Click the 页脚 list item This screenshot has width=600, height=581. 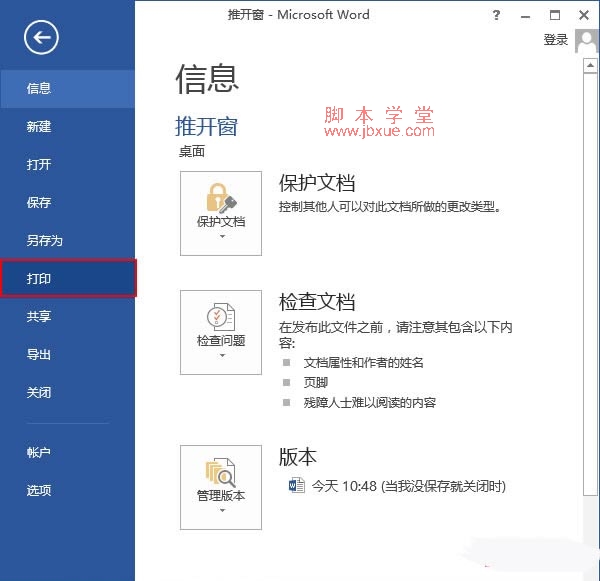tap(316, 382)
